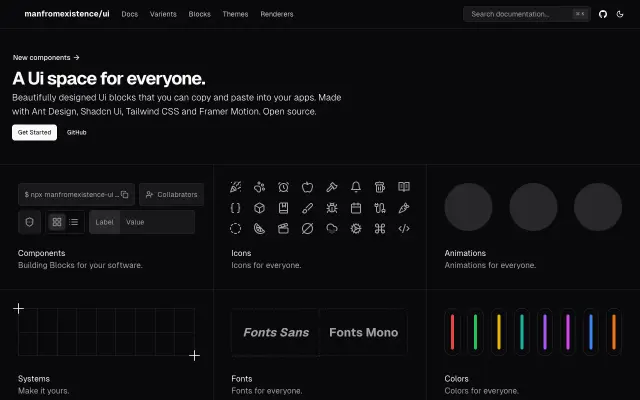The height and width of the screenshot is (400, 640).
Task: Click the yellow color bar
Action: point(499,332)
